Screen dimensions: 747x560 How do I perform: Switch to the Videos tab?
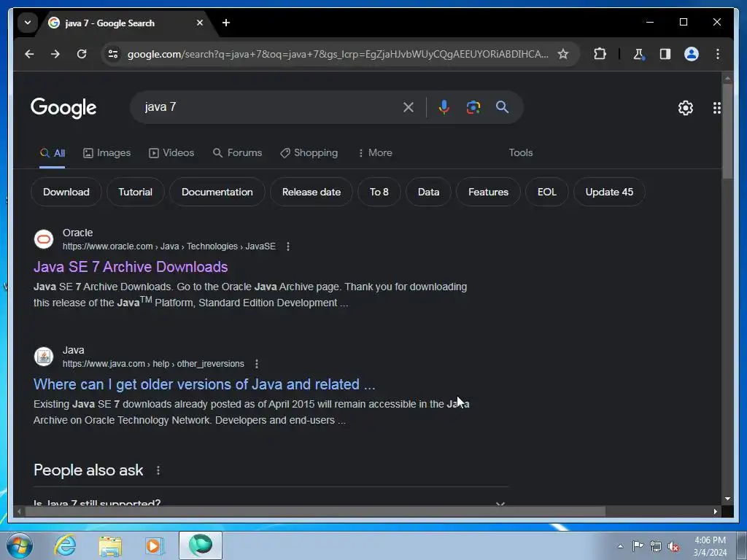tap(171, 153)
